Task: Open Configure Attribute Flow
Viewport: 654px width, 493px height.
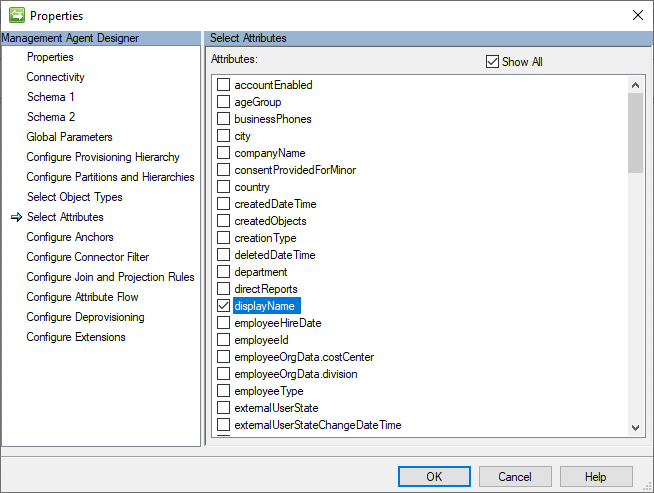Action: click(83, 297)
